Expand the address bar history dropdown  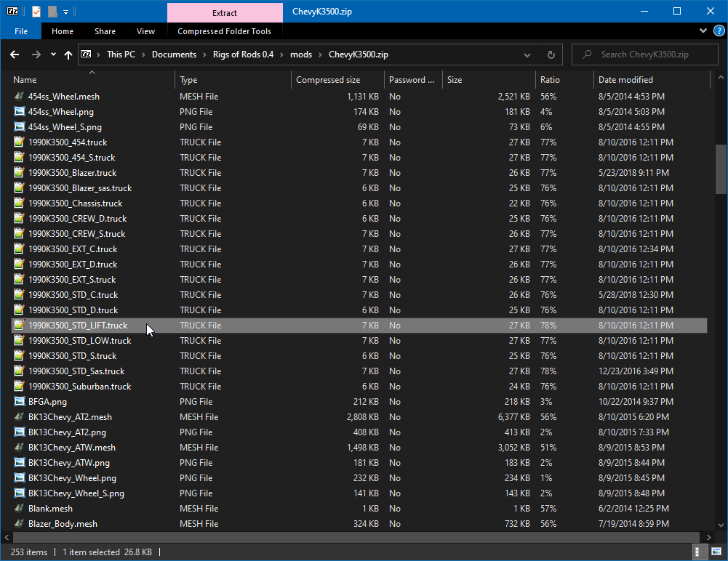point(527,55)
